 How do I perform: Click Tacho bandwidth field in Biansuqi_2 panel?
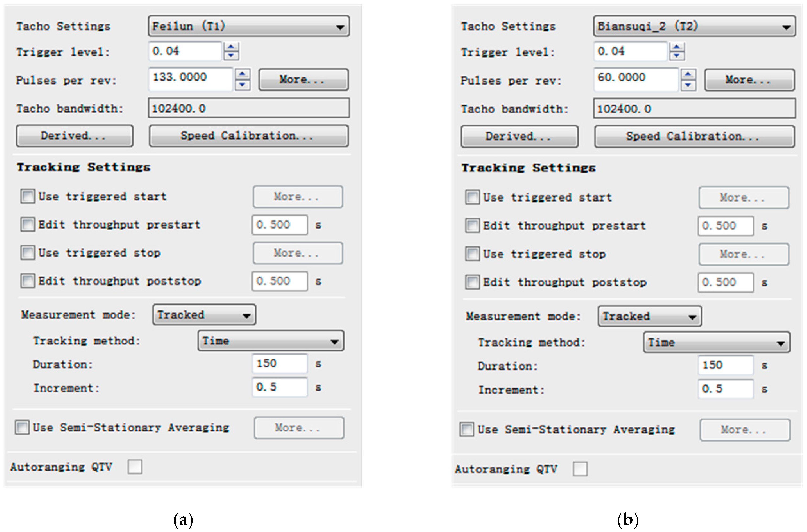click(x=694, y=109)
